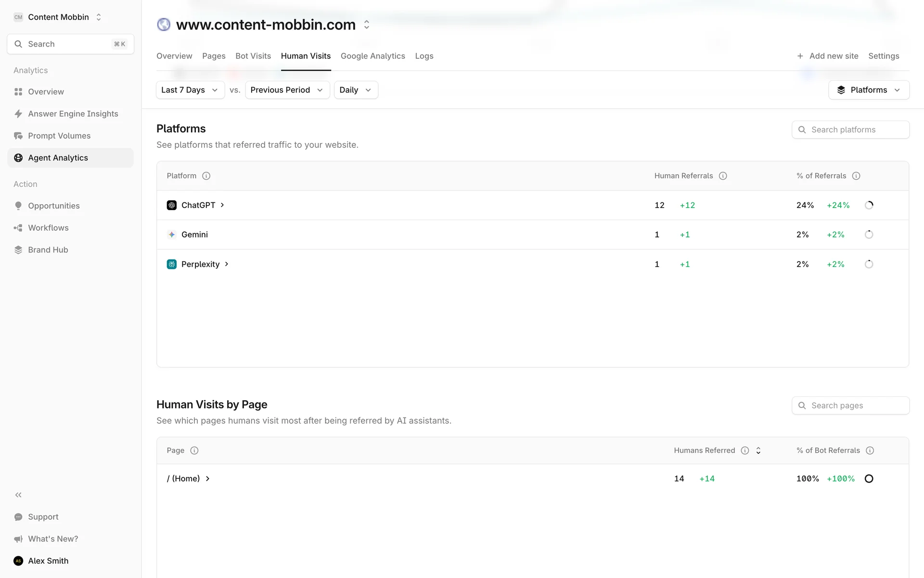This screenshot has width=924, height=578.
Task: Switch to the Bot Visits tab
Action: [x=253, y=56]
